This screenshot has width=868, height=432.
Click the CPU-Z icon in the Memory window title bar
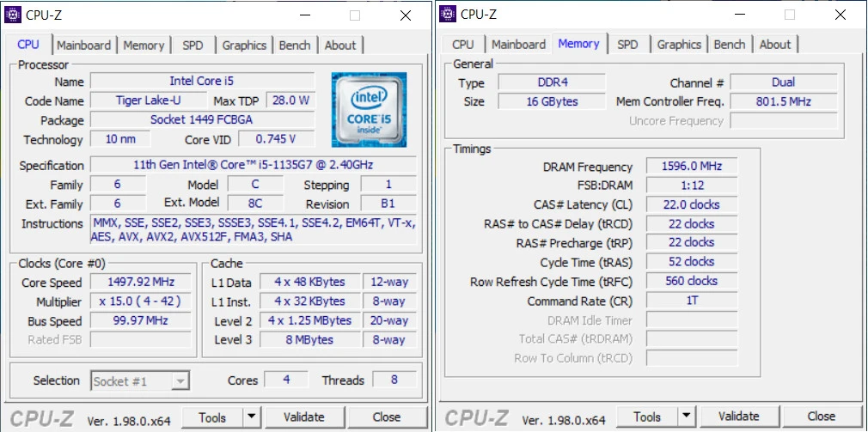(449, 14)
